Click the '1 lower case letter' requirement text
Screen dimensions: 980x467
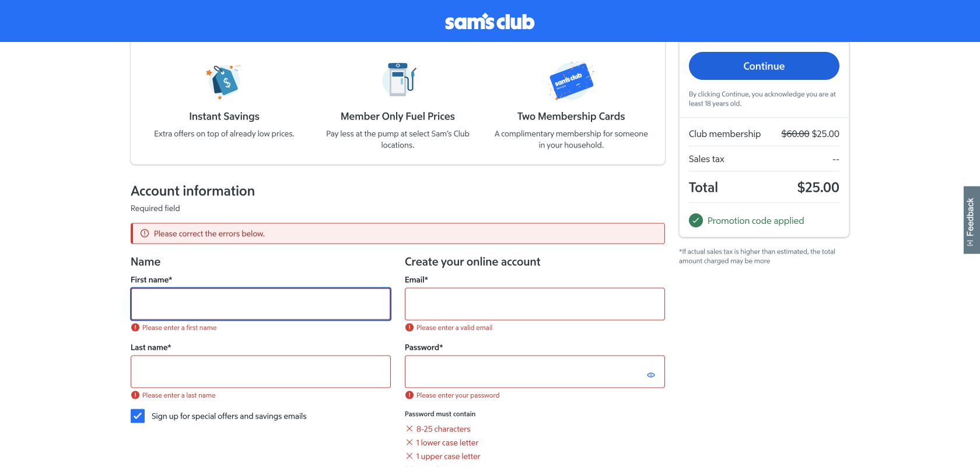447,443
